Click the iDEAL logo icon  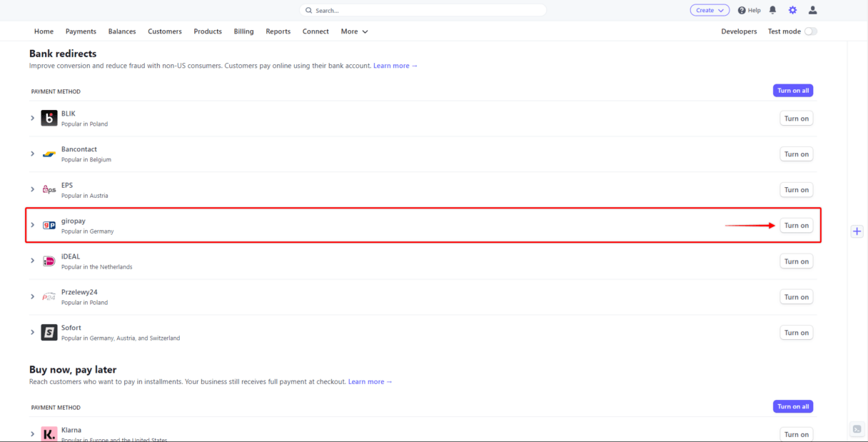click(x=49, y=261)
